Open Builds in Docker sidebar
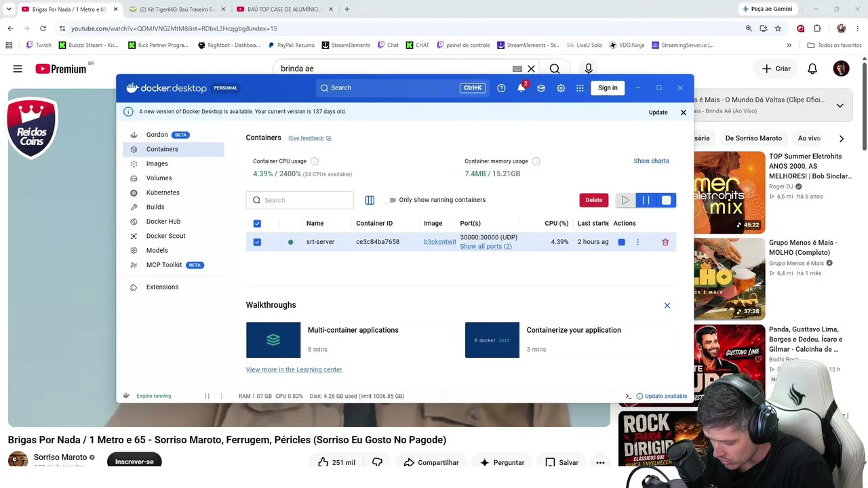This screenshot has height=488, width=868. 174,207
